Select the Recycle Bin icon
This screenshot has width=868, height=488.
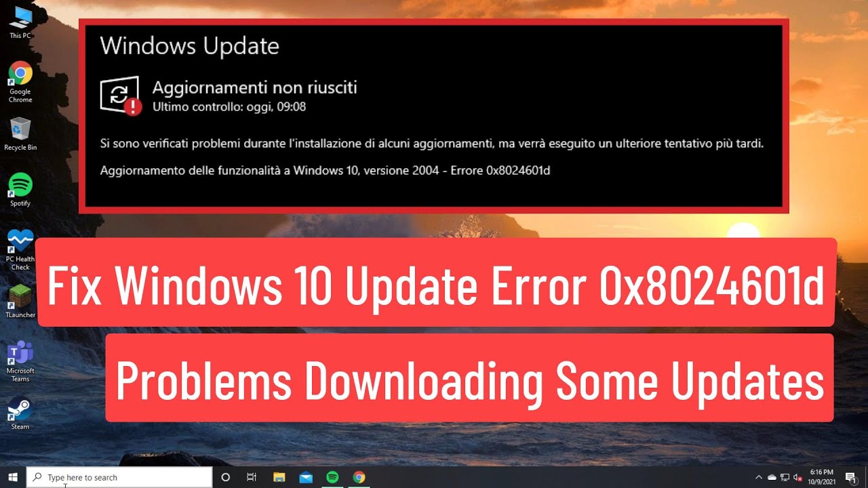pyautogui.click(x=20, y=134)
